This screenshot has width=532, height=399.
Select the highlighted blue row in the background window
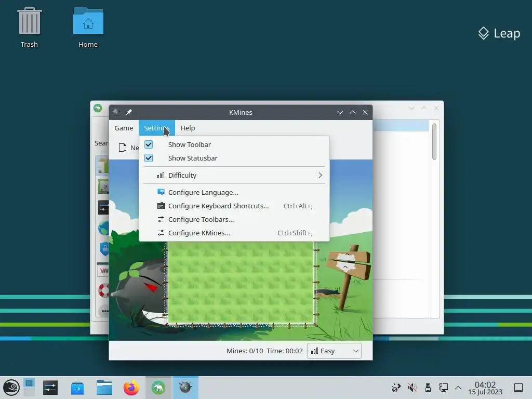click(x=401, y=126)
